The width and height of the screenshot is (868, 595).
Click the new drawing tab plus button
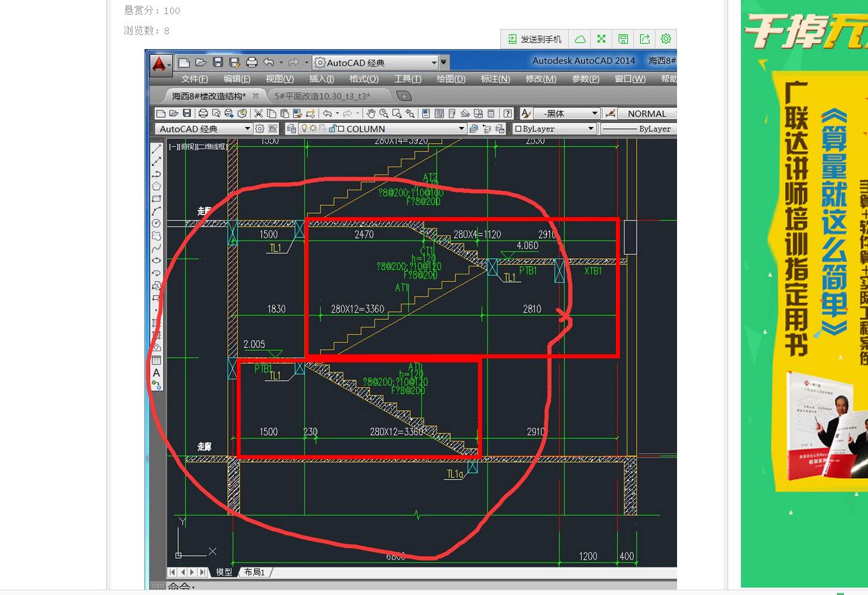click(x=404, y=95)
